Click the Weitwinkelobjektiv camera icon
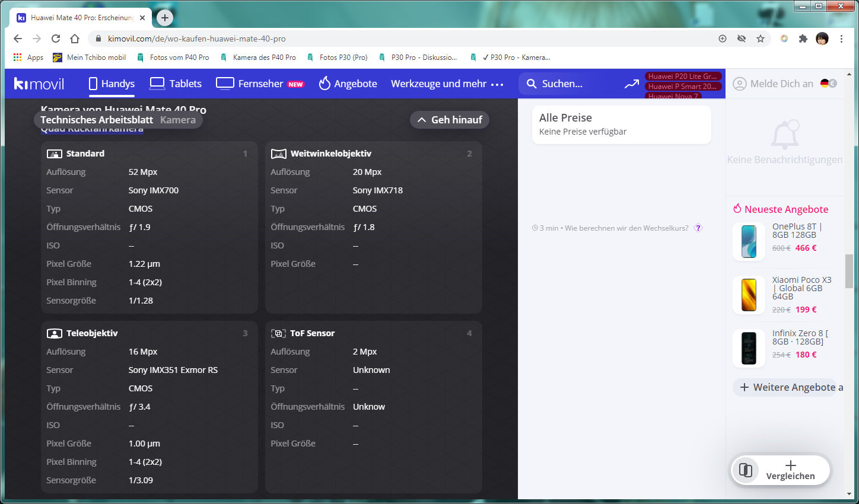This screenshot has width=859, height=504. click(x=278, y=154)
